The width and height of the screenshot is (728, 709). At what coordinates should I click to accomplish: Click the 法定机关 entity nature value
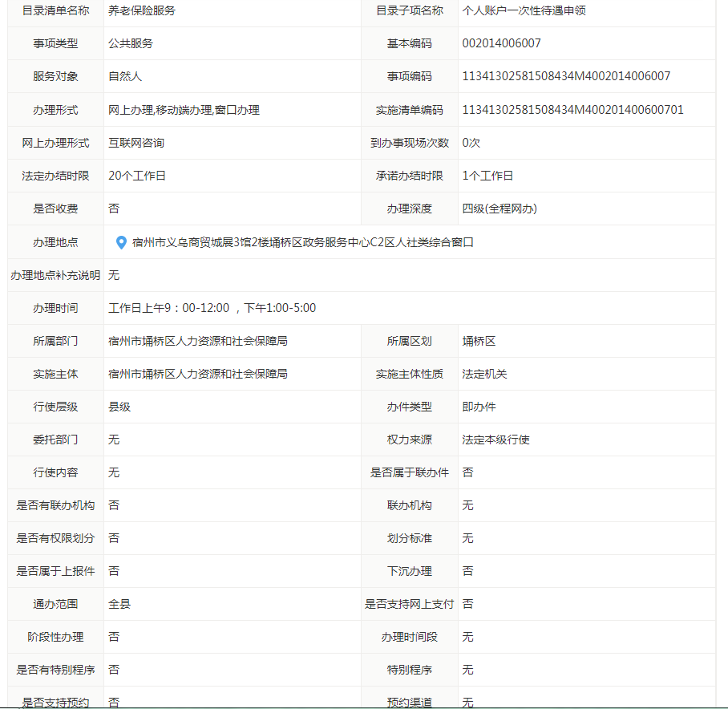click(x=484, y=374)
